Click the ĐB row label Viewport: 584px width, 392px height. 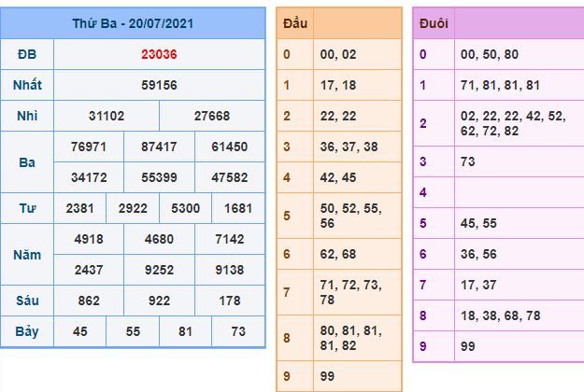(27, 54)
